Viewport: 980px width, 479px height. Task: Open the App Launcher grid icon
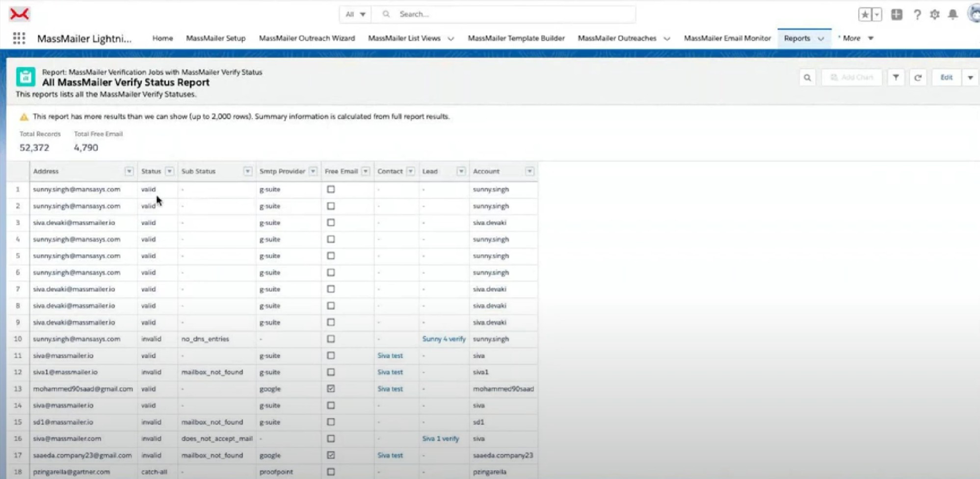(19, 38)
